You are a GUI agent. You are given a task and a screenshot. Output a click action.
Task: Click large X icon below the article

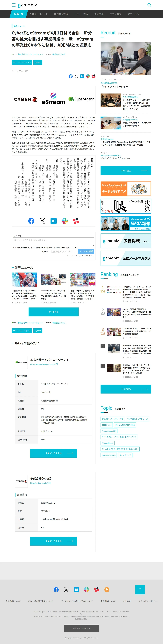[42, 221]
